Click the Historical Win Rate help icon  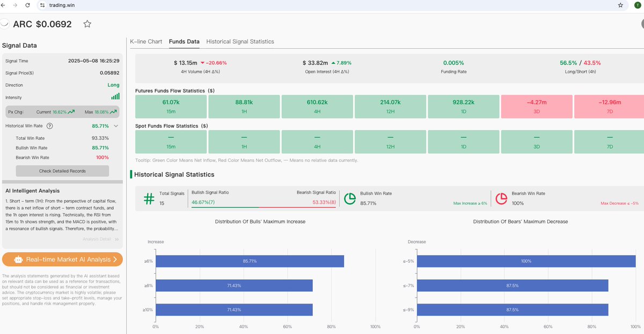50,126
